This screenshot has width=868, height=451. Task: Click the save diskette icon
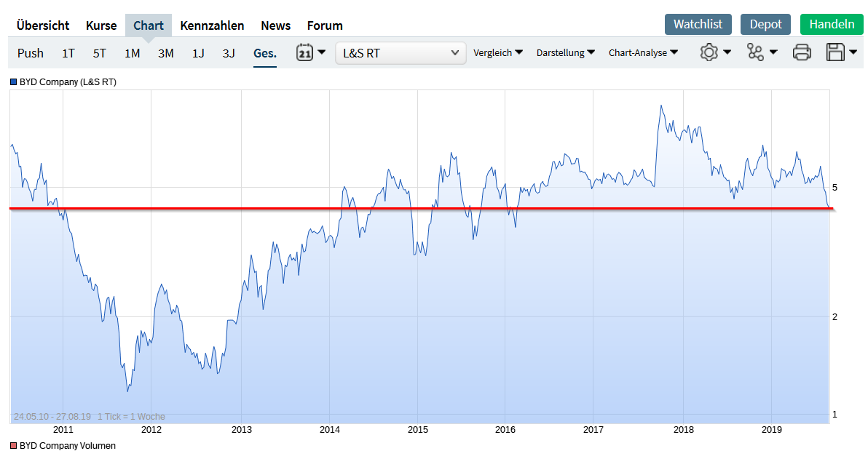point(842,52)
